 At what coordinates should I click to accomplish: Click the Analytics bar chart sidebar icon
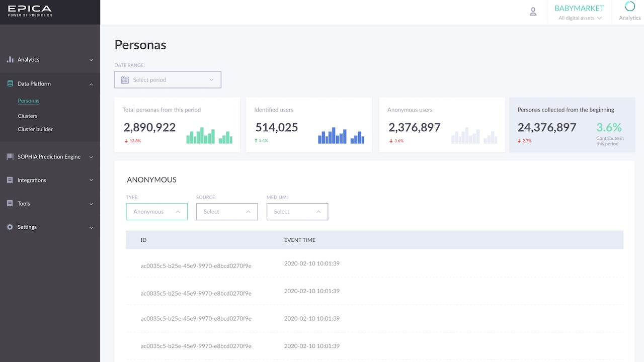click(10, 59)
